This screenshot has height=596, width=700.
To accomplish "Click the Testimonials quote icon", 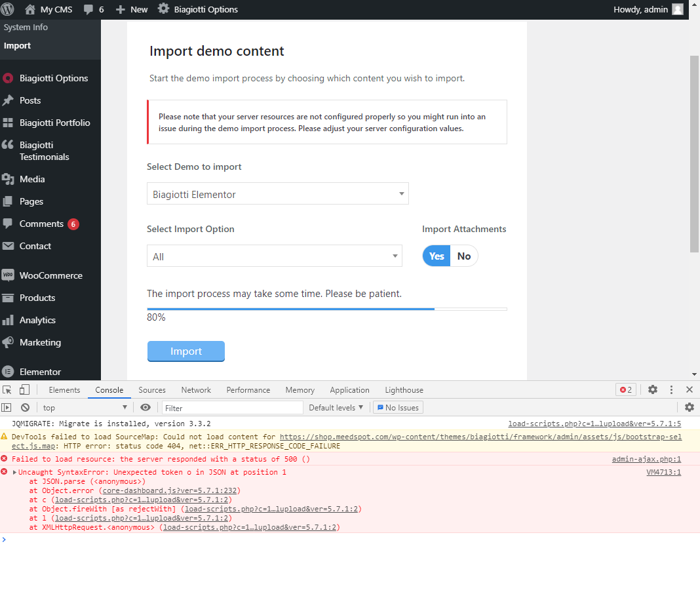I will point(8,145).
